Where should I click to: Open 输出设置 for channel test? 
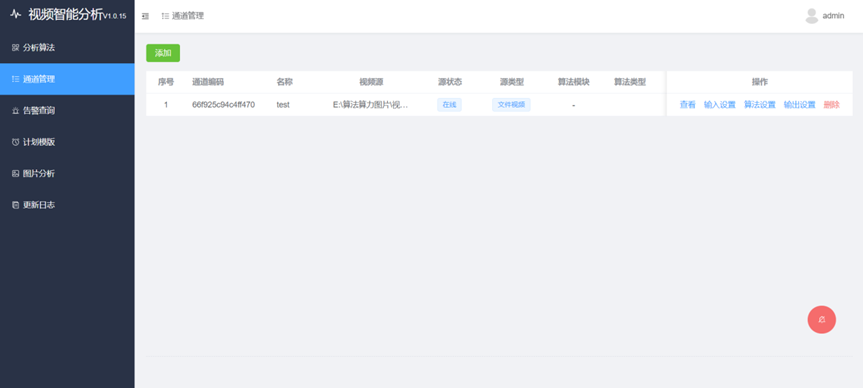800,105
